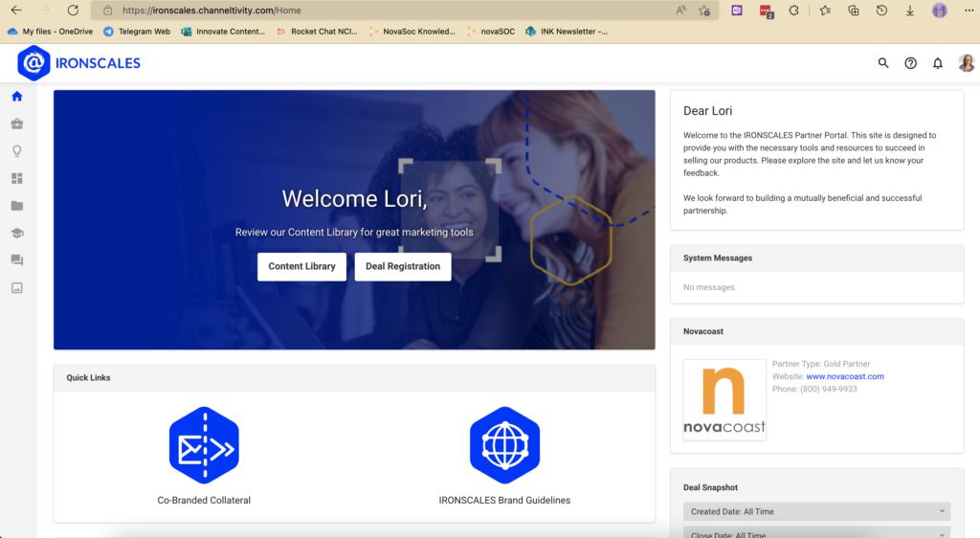The height and width of the screenshot is (538, 980).
Task: Click the Partner Type: Gold Partner text
Action: 820,364
